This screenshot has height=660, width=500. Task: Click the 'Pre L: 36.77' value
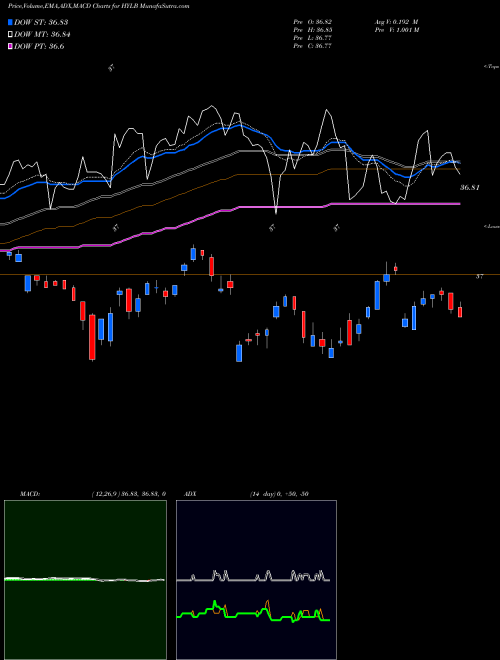(x=312, y=38)
